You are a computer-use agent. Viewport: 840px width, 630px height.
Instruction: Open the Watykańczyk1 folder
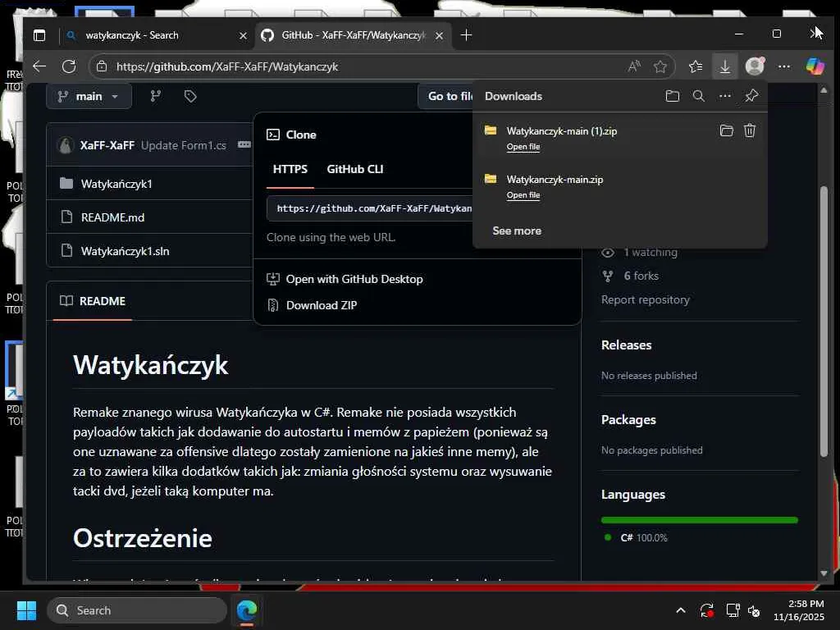click(116, 185)
